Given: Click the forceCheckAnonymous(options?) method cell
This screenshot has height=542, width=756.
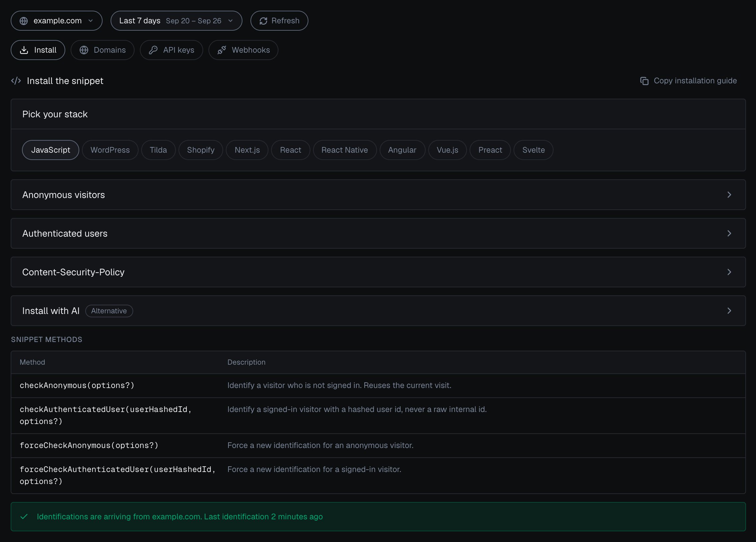Looking at the screenshot, I should (89, 446).
